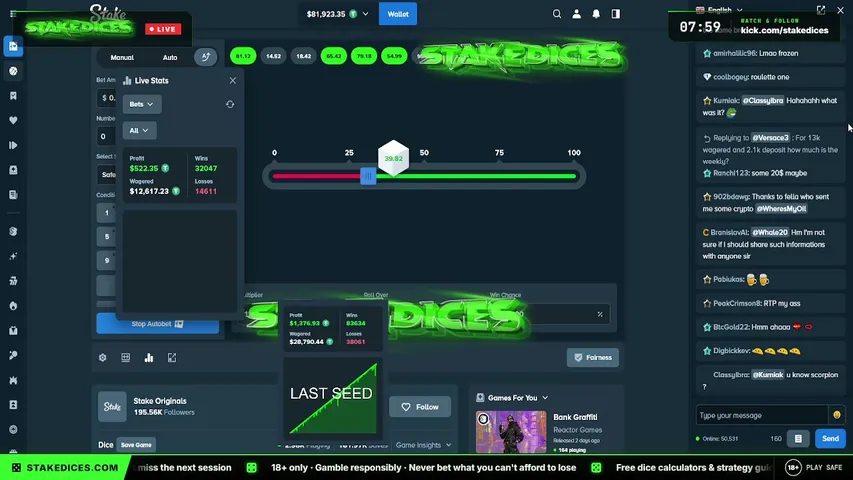Open the fire (hot games) sidebar icon
The height and width of the screenshot is (480, 853).
click(13, 306)
